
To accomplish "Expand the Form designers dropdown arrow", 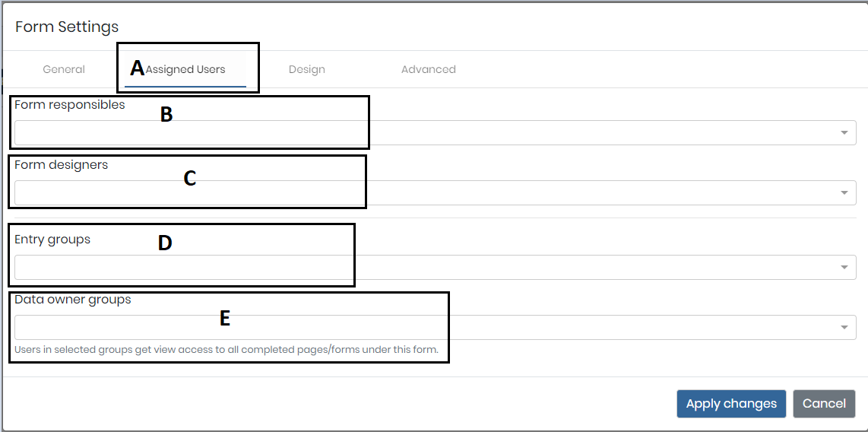I will (844, 192).
